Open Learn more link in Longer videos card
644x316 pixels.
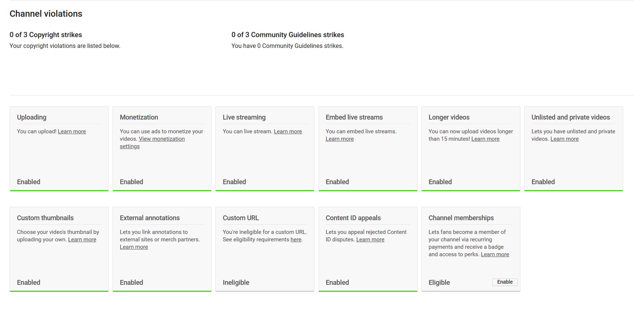485,139
